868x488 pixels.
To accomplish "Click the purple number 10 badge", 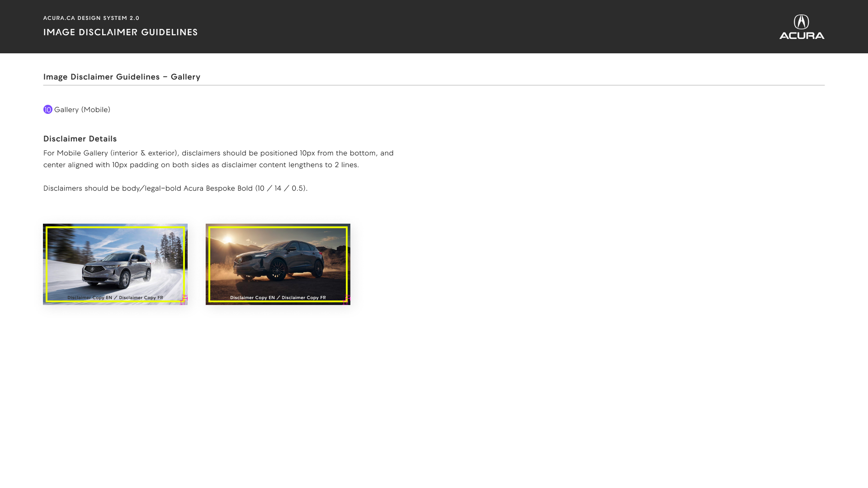I will [x=48, y=110].
